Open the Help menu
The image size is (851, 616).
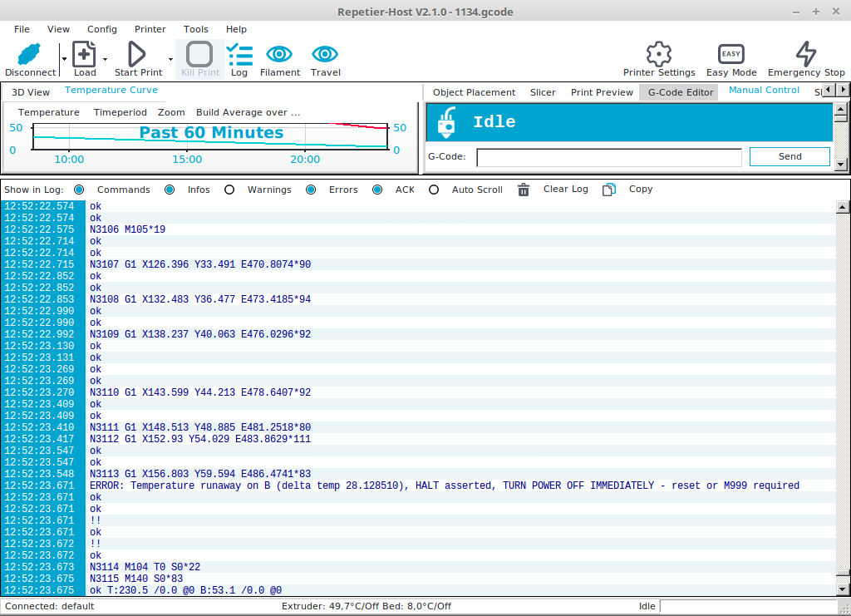coord(236,29)
